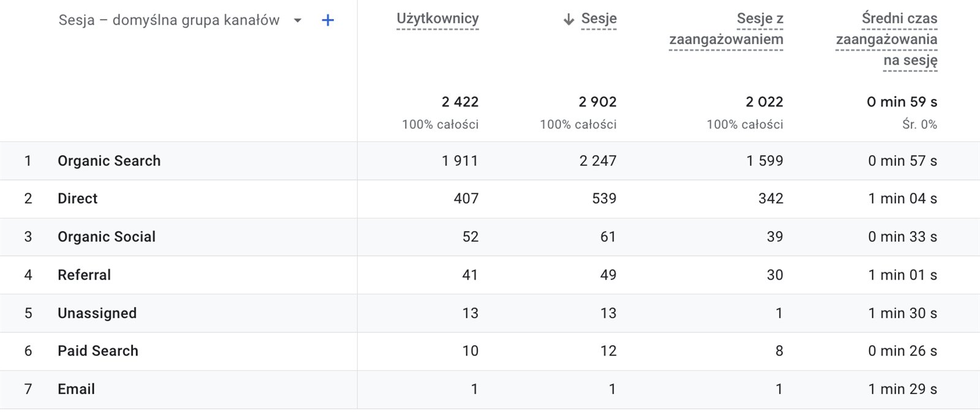
Task: Click the Sesje z zaangażowaniem column header
Action: pyautogui.click(x=726, y=29)
